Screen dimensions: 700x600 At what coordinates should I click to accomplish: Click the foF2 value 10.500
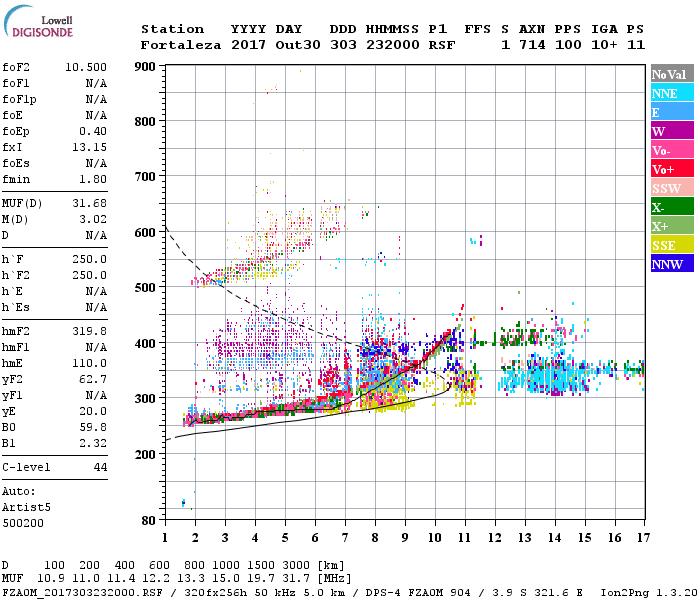point(86,67)
